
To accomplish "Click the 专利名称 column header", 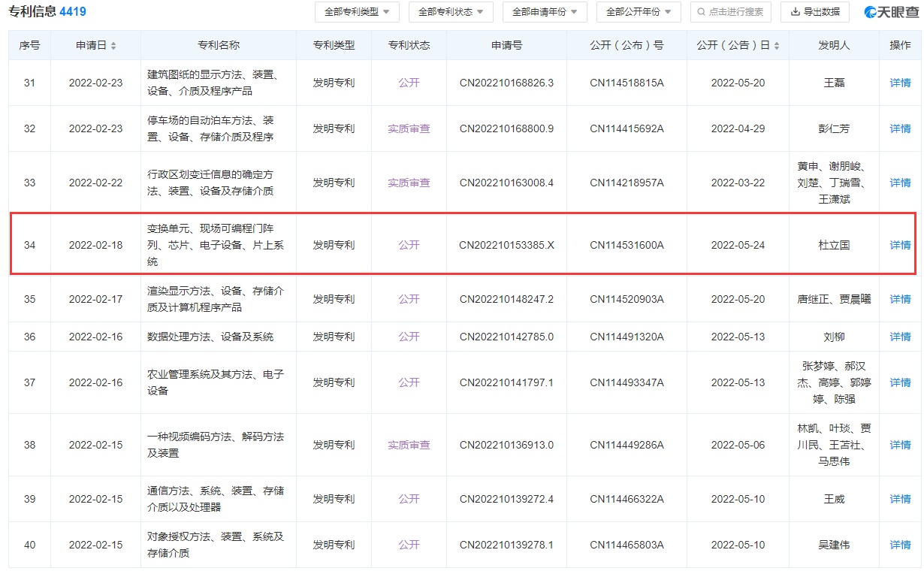I will 218,45.
